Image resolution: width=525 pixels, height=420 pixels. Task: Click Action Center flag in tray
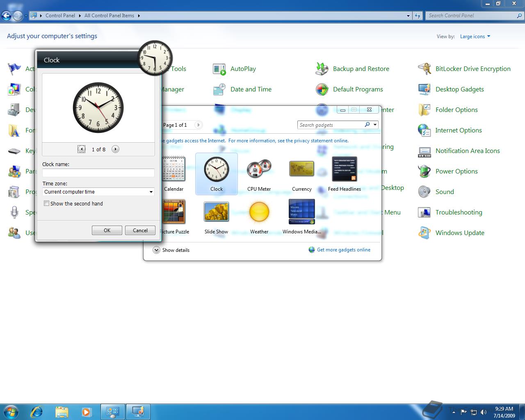click(x=464, y=412)
